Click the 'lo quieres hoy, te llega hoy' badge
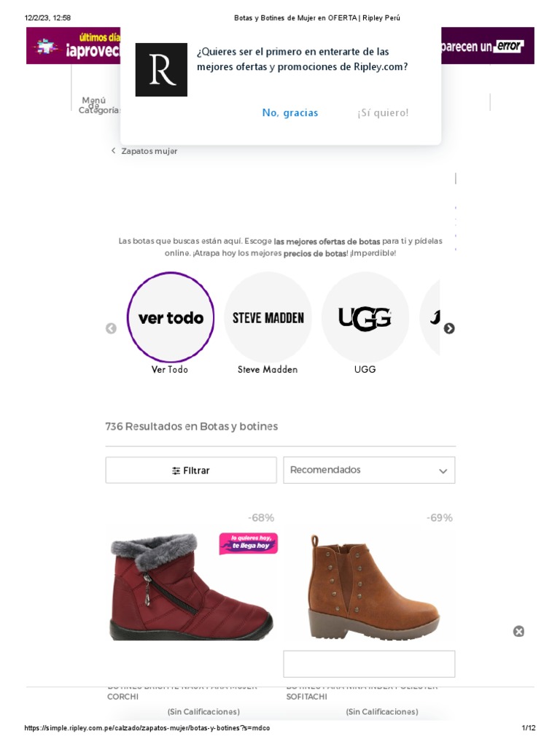Viewport: 560px width, 747px height. [249, 543]
